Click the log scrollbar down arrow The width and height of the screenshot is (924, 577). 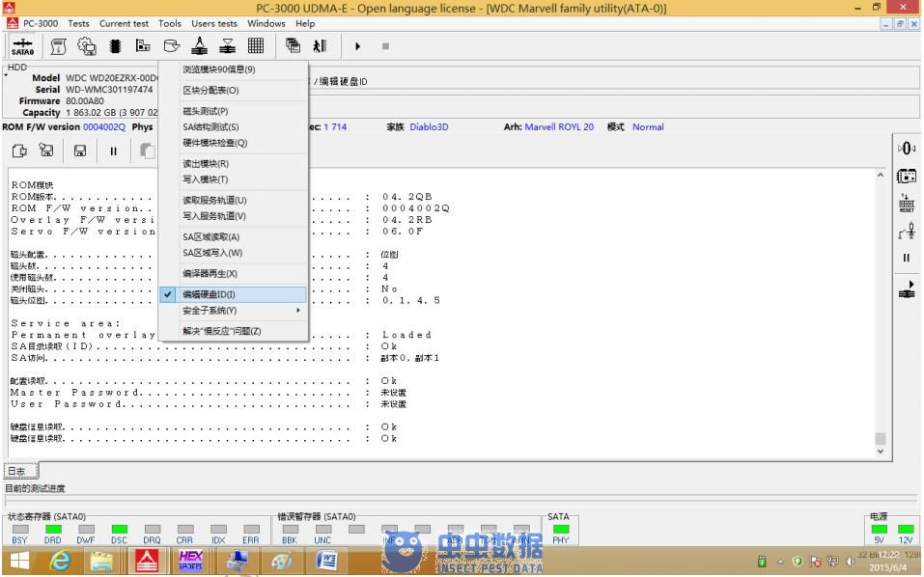[x=881, y=452]
